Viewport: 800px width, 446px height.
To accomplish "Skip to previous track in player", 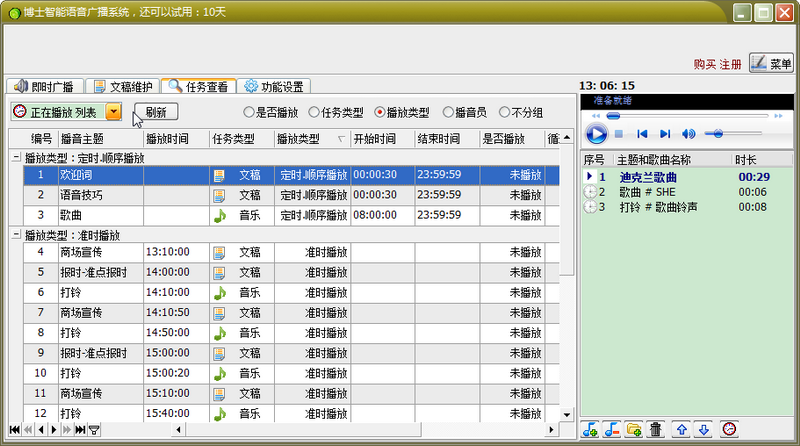I will click(642, 134).
